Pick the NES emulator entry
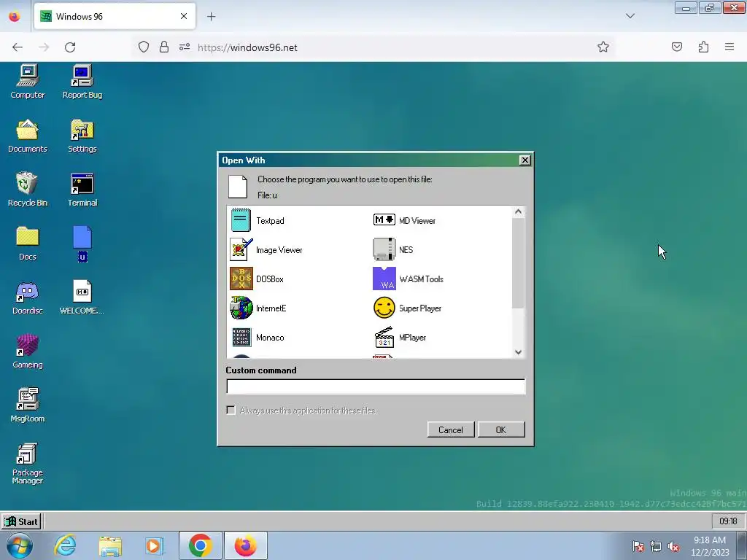Viewport: 747px width, 560px height. pyautogui.click(x=393, y=249)
